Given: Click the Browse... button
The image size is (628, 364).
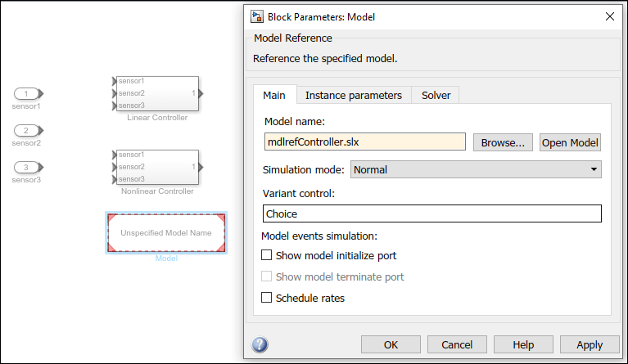Looking at the screenshot, I should point(503,142).
